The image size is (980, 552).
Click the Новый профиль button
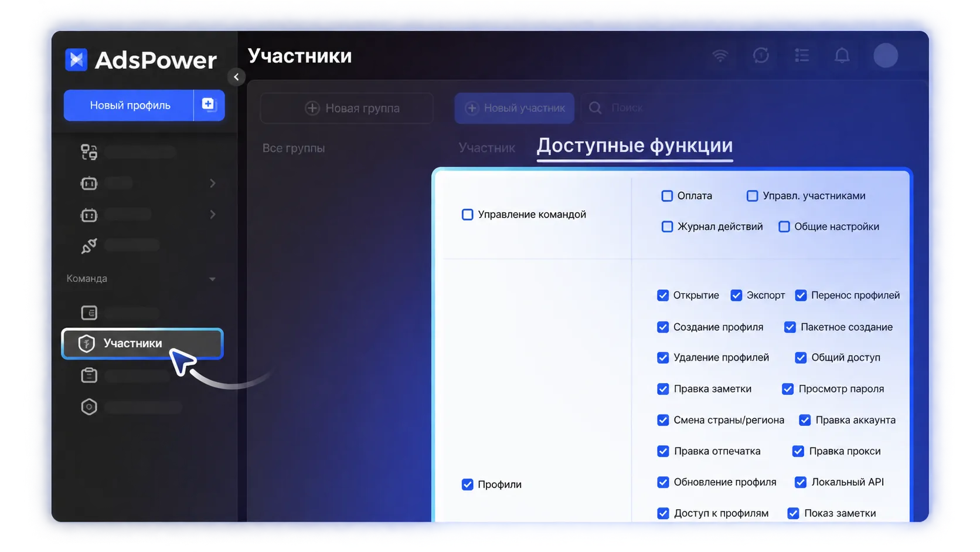pos(129,105)
